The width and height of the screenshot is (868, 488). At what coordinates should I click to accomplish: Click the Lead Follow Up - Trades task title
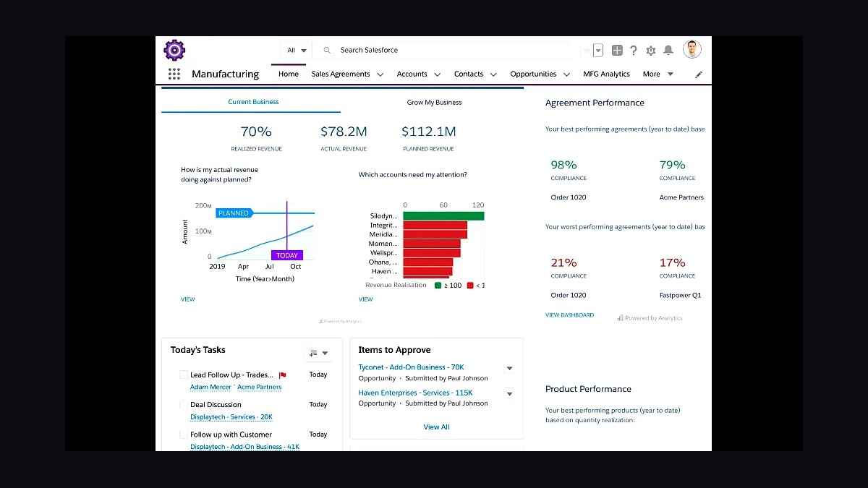(x=231, y=375)
